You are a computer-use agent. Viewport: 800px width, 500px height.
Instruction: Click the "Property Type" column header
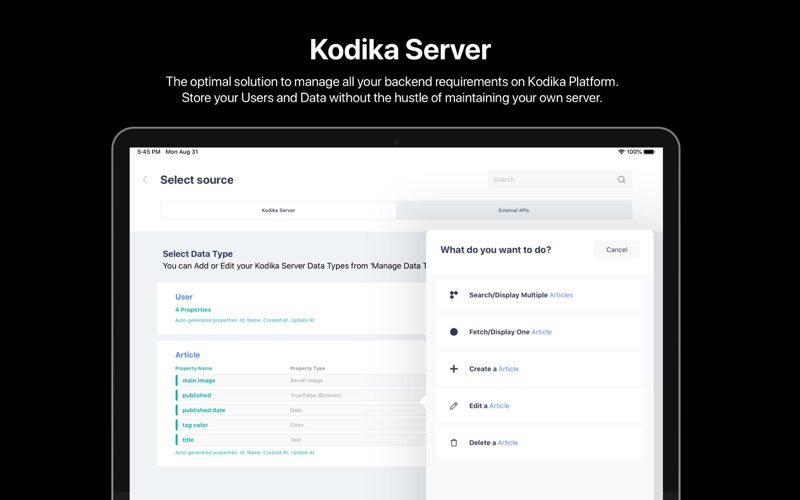308,368
